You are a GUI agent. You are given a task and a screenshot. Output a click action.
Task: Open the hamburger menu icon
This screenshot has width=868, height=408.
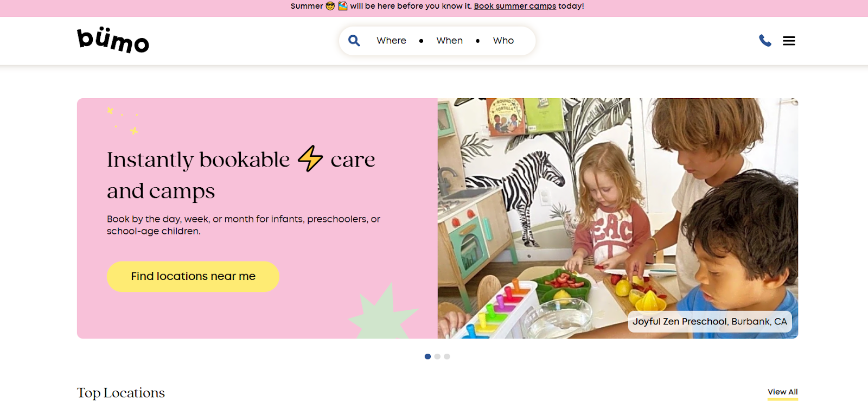pyautogui.click(x=789, y=41)
